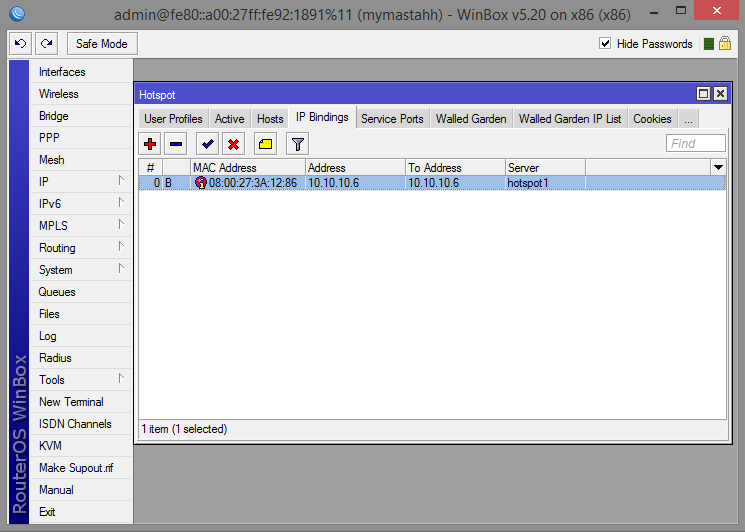Expand the MPLS submenu
The image size is (745, 532).
pos(81,226)
